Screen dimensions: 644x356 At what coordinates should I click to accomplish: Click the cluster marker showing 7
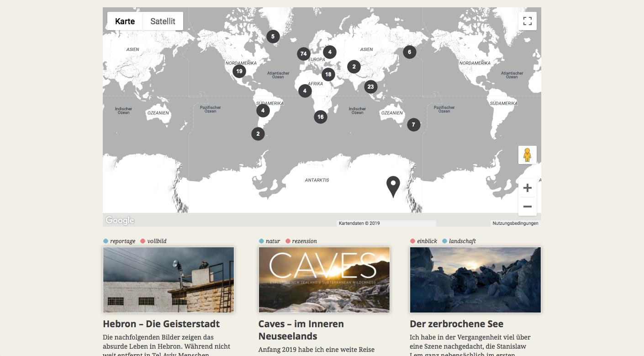(x=413, y=124)
